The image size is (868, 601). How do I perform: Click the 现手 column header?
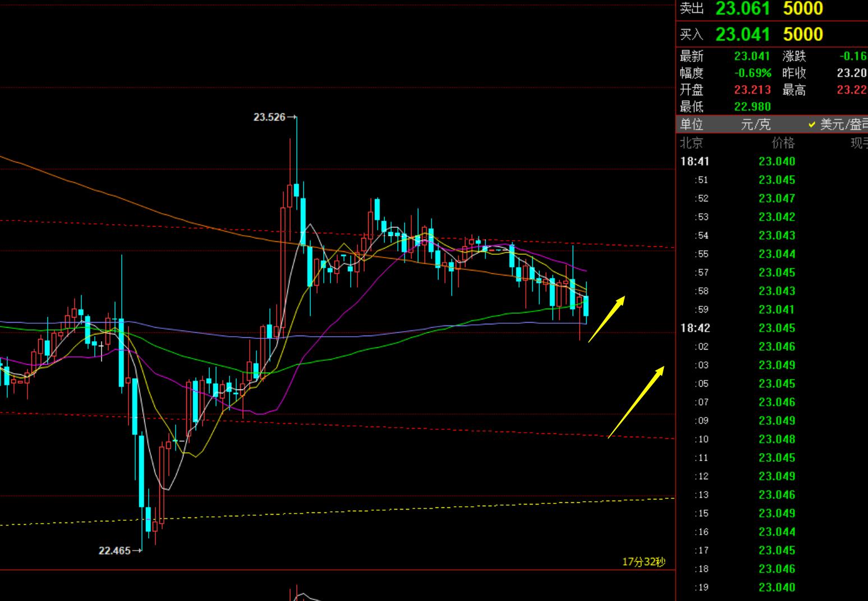click(x=858, y=143)
